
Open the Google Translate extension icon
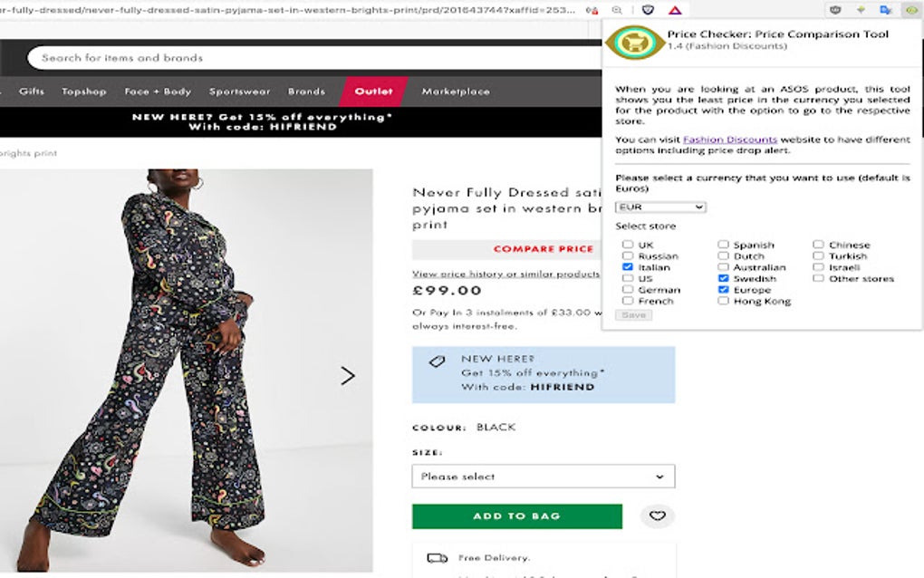point(886,10)
